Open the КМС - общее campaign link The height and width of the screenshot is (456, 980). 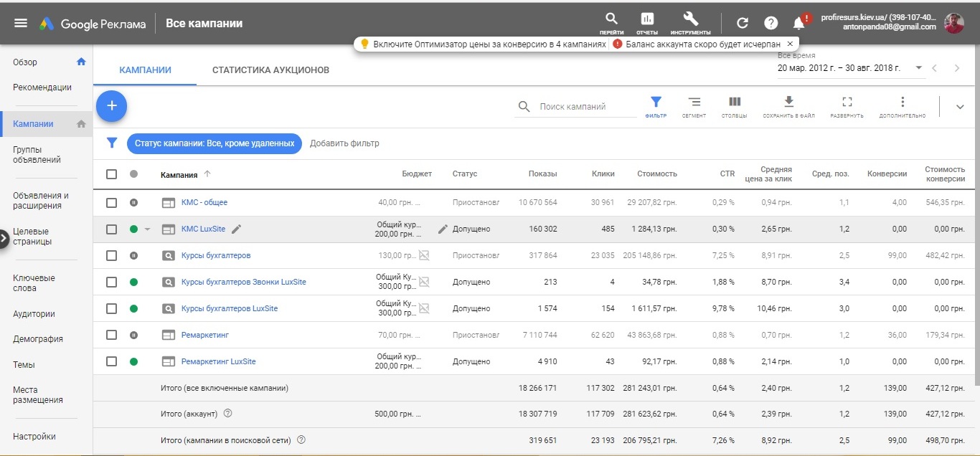tap(204, 203)
